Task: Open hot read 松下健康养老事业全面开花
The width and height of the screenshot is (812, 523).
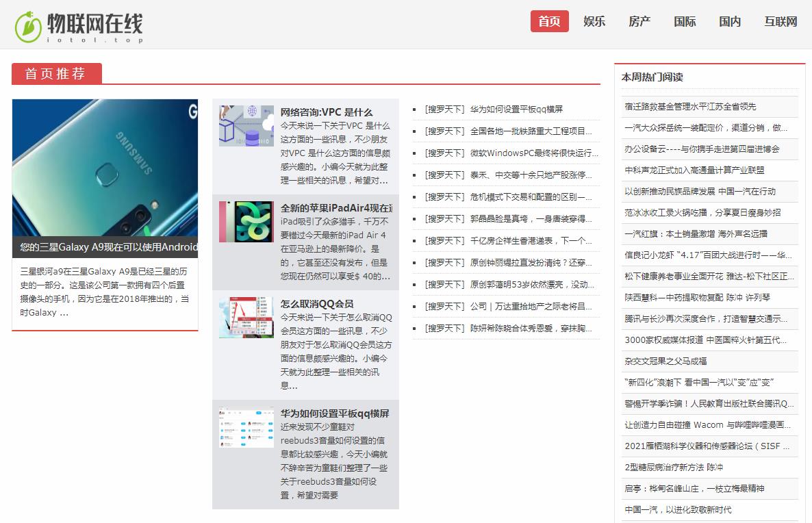Action: 709,277
